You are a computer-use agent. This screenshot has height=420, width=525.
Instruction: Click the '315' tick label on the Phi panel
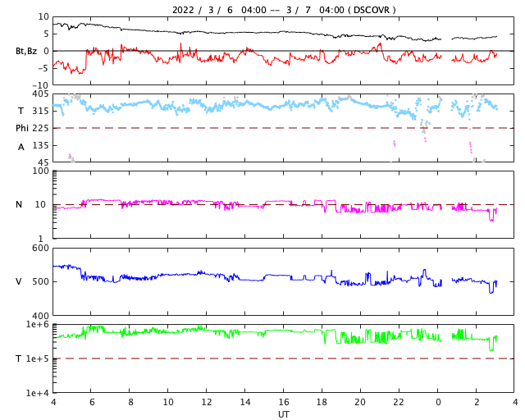[40, 111]
